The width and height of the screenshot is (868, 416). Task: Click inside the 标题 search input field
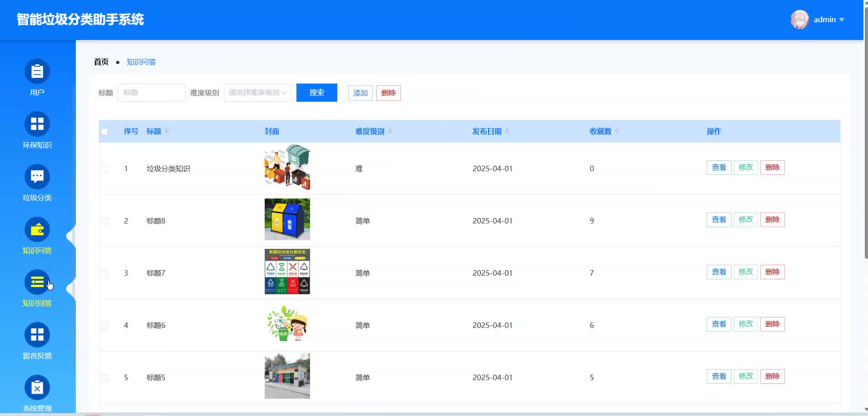coord(151,92)
